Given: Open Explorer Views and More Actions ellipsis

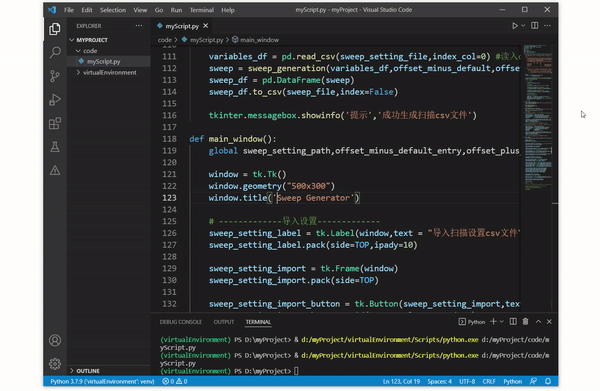Looking at the screenshot, I should point(139,26).
